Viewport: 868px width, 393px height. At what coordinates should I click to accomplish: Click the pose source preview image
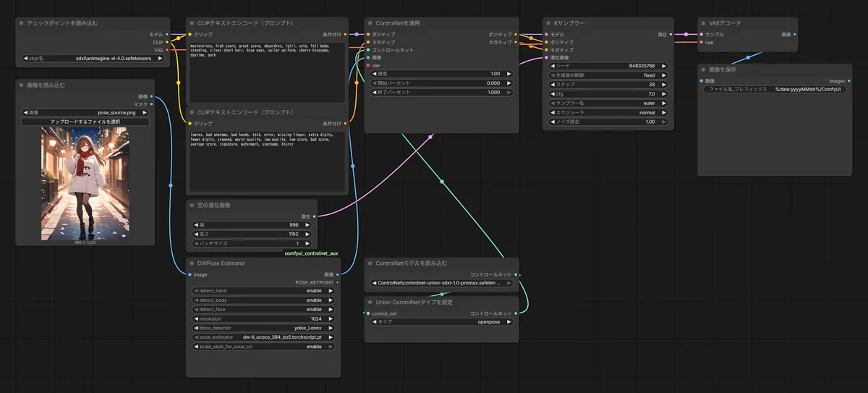pyautogui.click(x=86, y=184)
